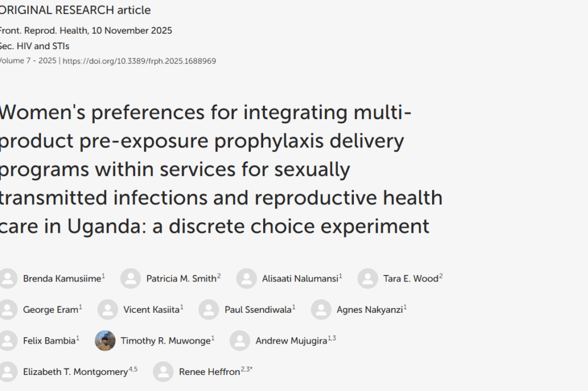Viewport: 588px width, 391px height.
Task: Go to Renee Heffron's author name link
Action: point(209,372)
